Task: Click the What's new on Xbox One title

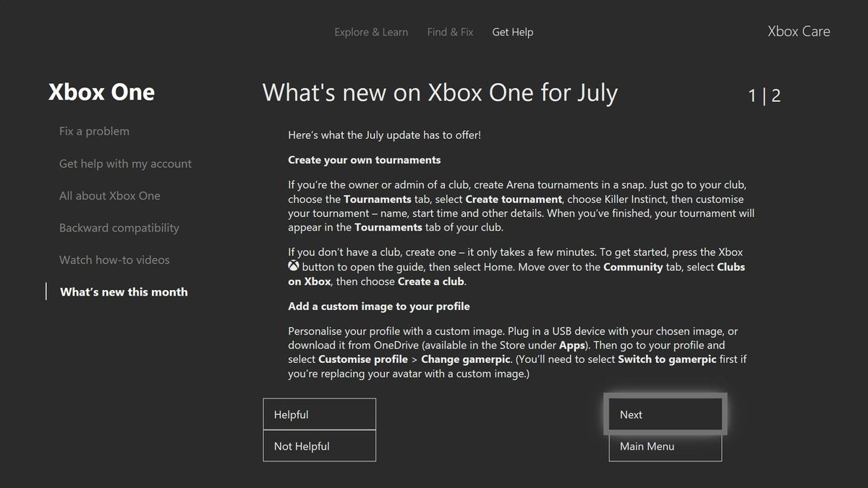Action: point(439,93)
